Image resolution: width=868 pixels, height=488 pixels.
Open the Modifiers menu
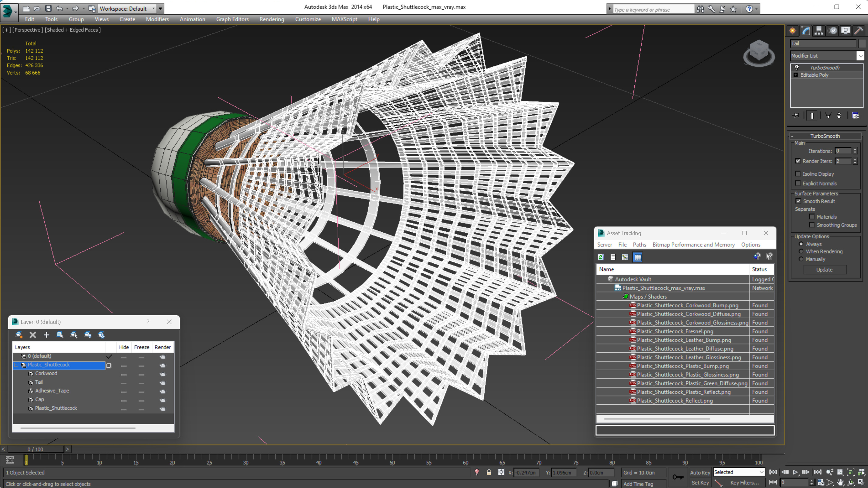(x=157, y=19)
